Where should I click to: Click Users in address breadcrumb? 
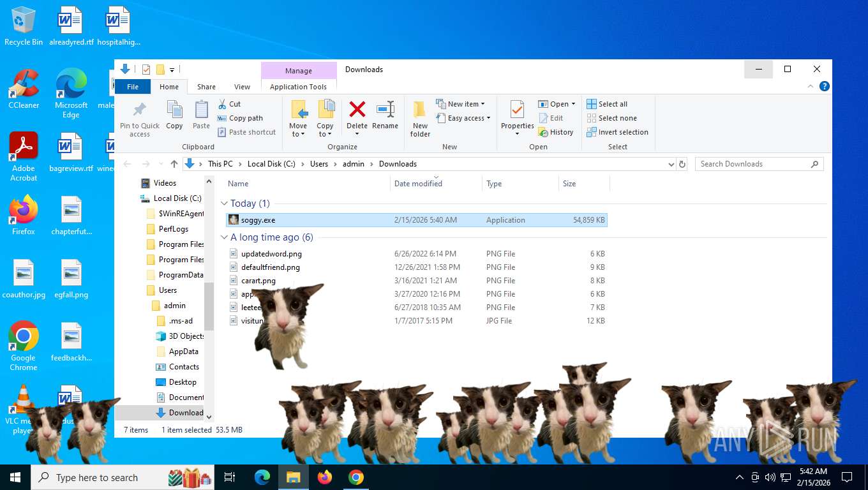pos(319,164)
